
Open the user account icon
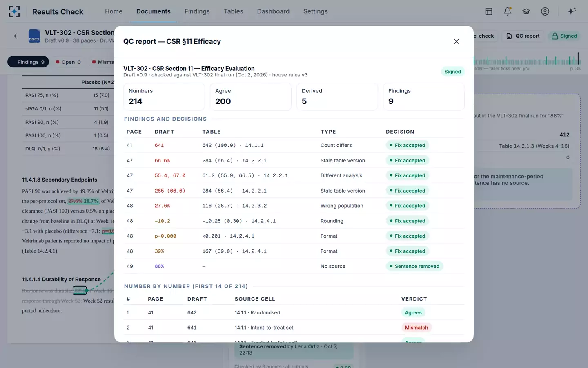click(545, 11)
